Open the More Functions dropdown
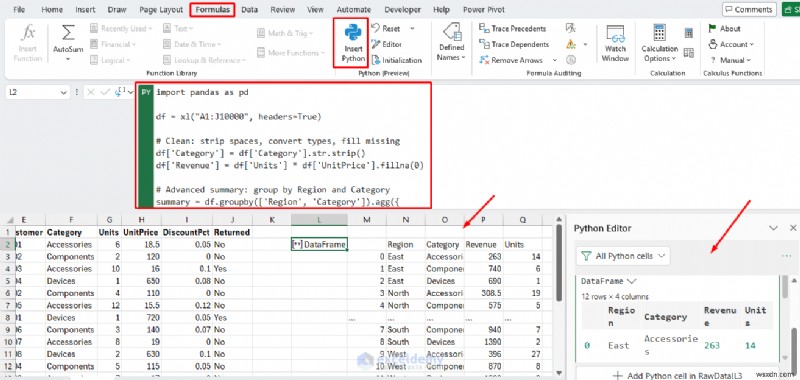Viewport: 800px width, 380px height. pyautogui.click(x=291, y=53)
